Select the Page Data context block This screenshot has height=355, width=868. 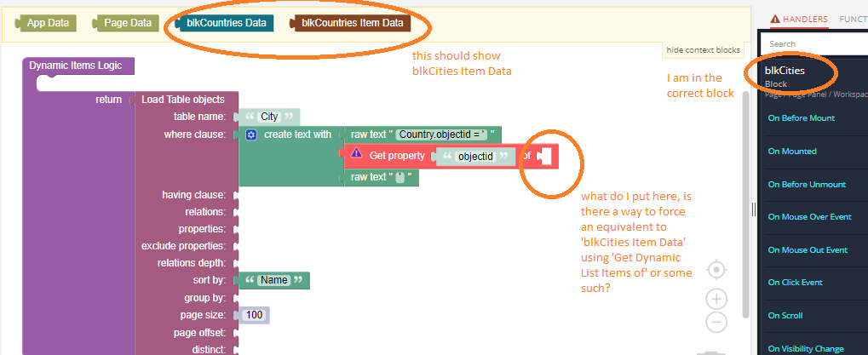coord(126,23)
